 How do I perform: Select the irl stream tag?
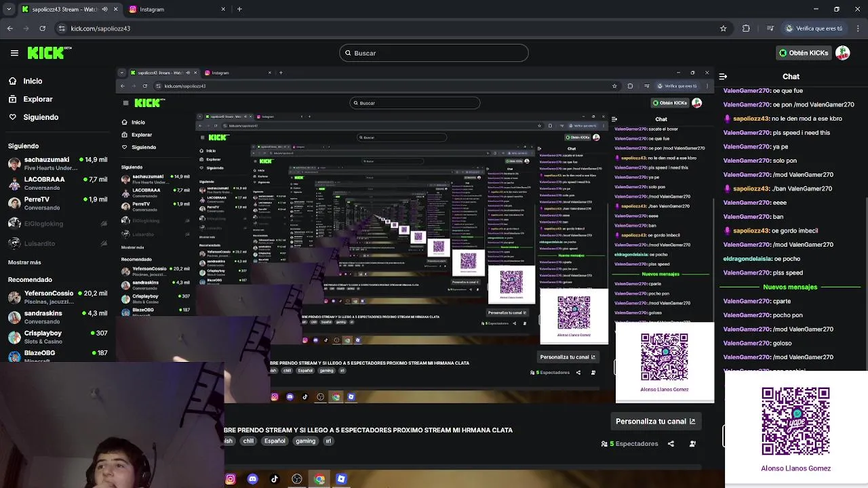click(x=328, y=441)
